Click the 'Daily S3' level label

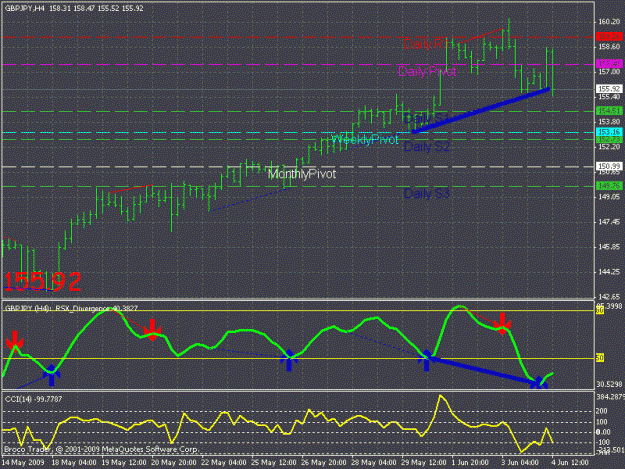pos(426,194)
